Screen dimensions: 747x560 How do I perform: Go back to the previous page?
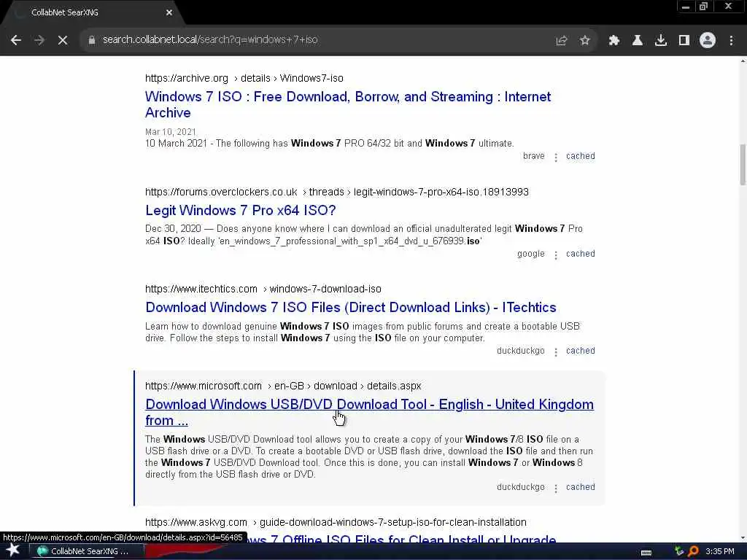pyautogui.click(x=16, y=40)
